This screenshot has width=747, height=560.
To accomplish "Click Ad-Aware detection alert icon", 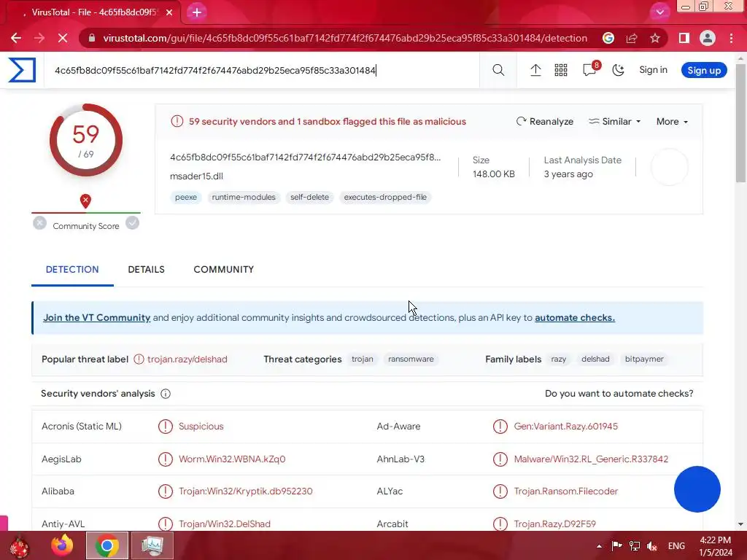I will coord(500,426).
